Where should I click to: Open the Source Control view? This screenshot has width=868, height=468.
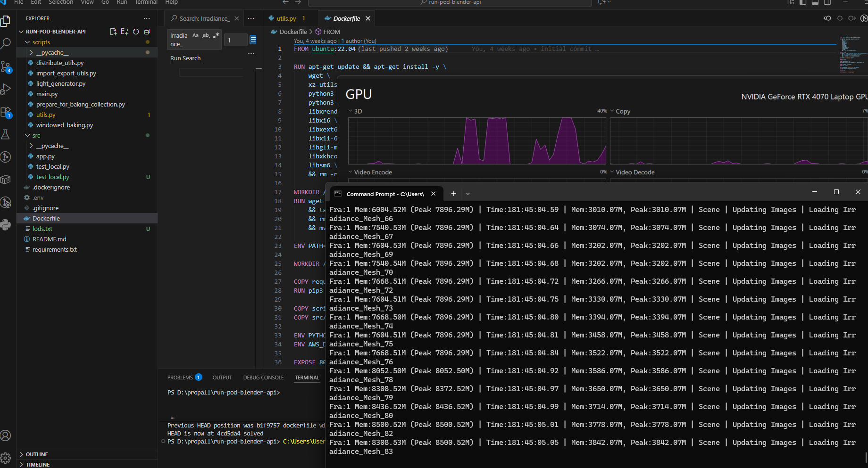tap(6, 67)
